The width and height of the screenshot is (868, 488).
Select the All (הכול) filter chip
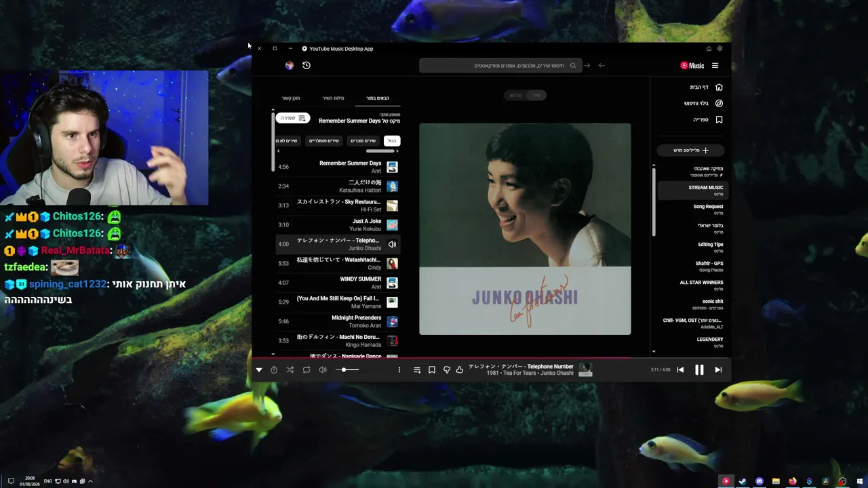[392, 141]
